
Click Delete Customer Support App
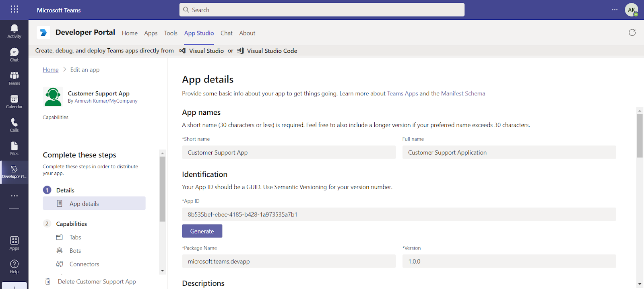coord(97,281)
